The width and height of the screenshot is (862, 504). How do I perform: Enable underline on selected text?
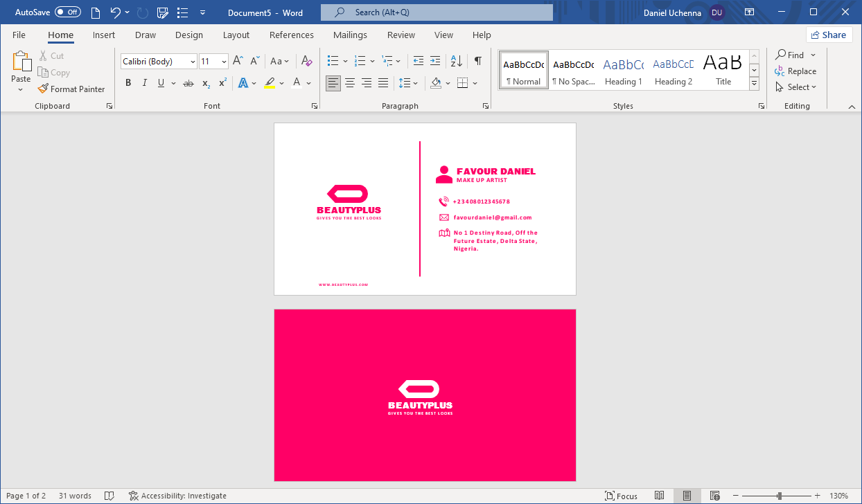(160, 82)
